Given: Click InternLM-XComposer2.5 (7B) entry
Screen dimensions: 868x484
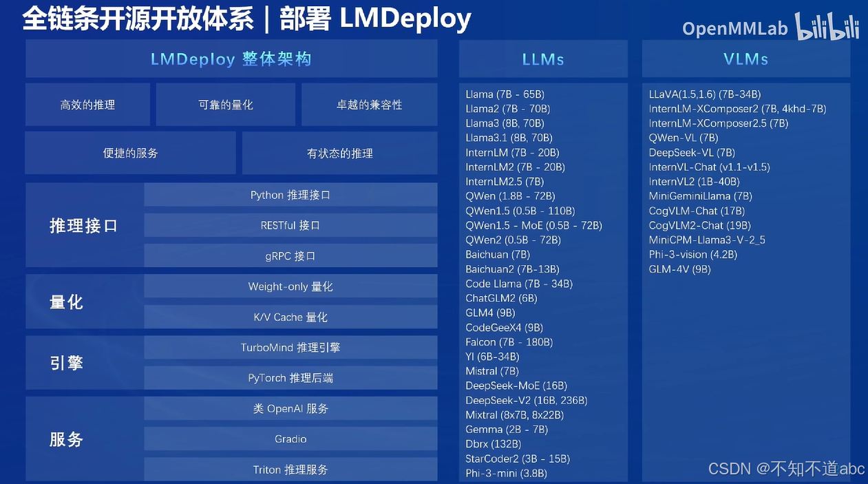Looking at the screenshot, I should (x=719, y=123).
